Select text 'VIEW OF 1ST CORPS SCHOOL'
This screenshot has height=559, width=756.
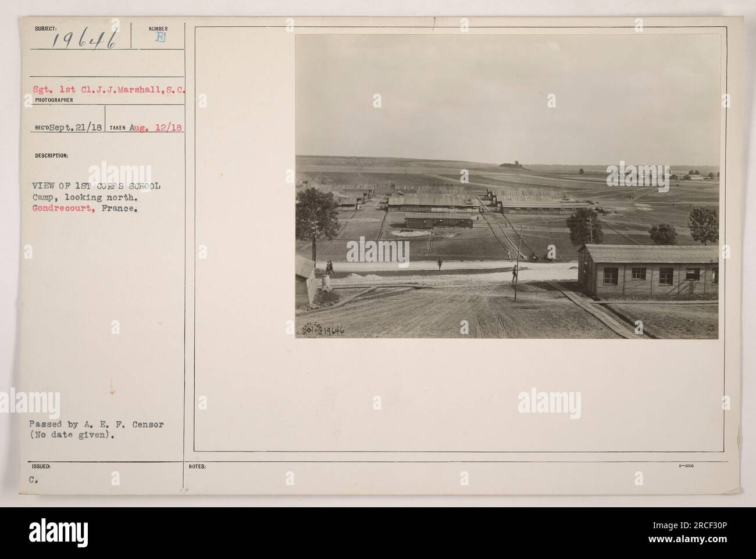click(x=98, y=186)
